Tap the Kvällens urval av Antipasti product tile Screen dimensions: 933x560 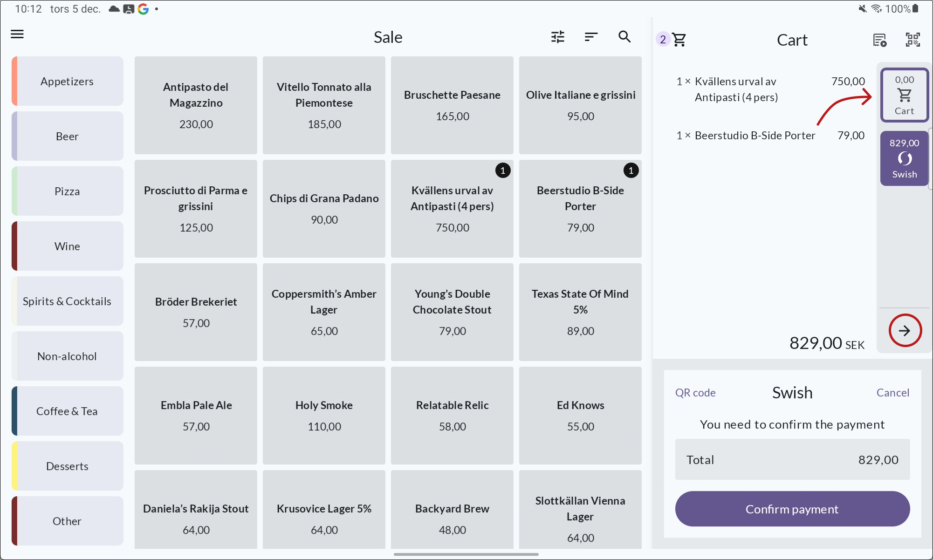452,209
